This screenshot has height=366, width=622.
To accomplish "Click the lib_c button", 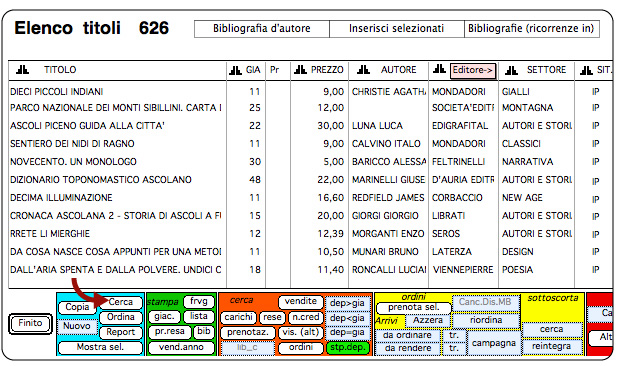I will click(x=248, y=348).
